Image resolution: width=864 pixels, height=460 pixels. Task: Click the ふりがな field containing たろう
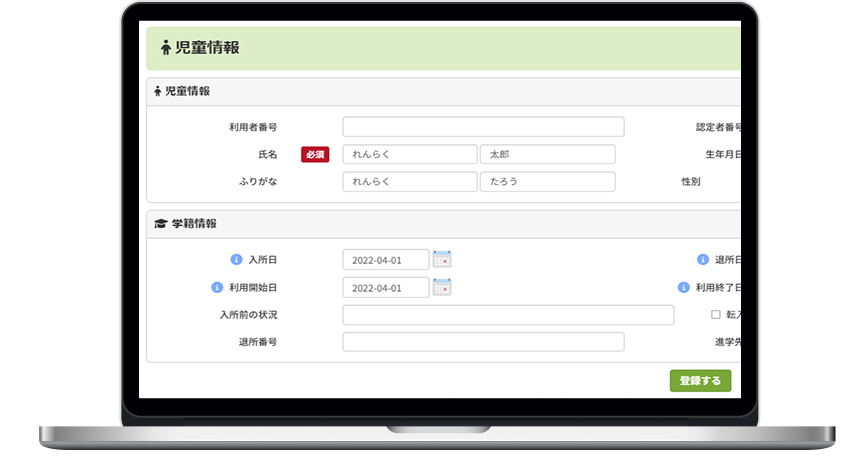[x=547, y=182]
